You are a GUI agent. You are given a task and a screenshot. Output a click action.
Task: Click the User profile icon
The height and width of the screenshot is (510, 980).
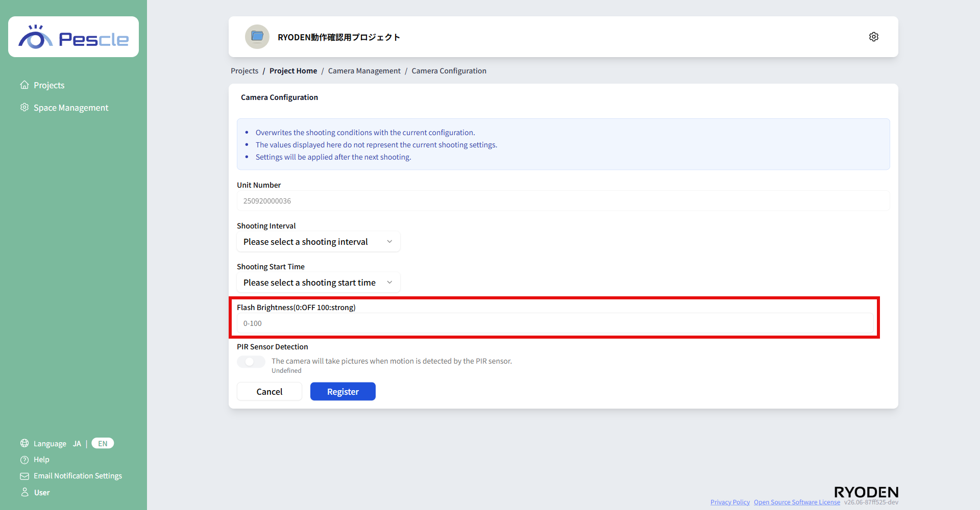(24, 492)
